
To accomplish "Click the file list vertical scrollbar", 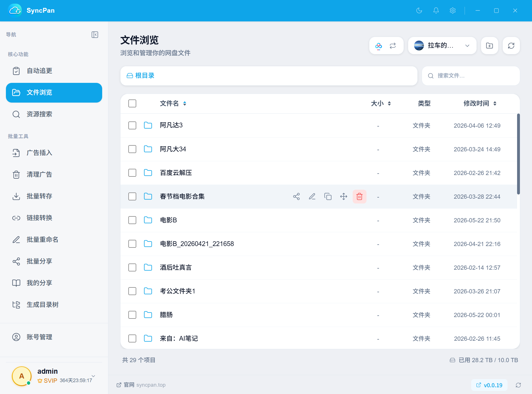I will point(518,154).
